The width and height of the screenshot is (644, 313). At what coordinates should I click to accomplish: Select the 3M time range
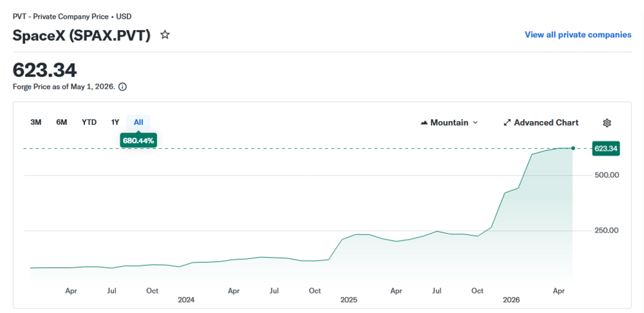pos(35,122)
